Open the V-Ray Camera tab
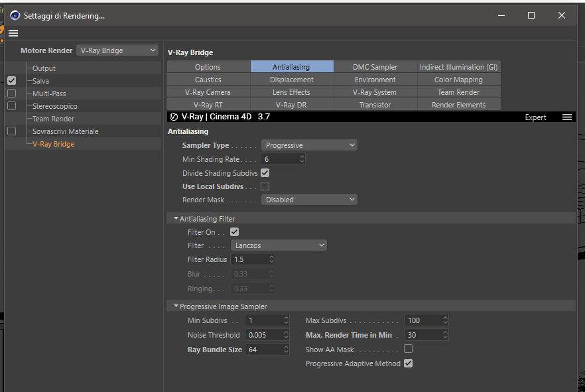The width and height of the screenshot is (585, 392). tap(208, 92)
